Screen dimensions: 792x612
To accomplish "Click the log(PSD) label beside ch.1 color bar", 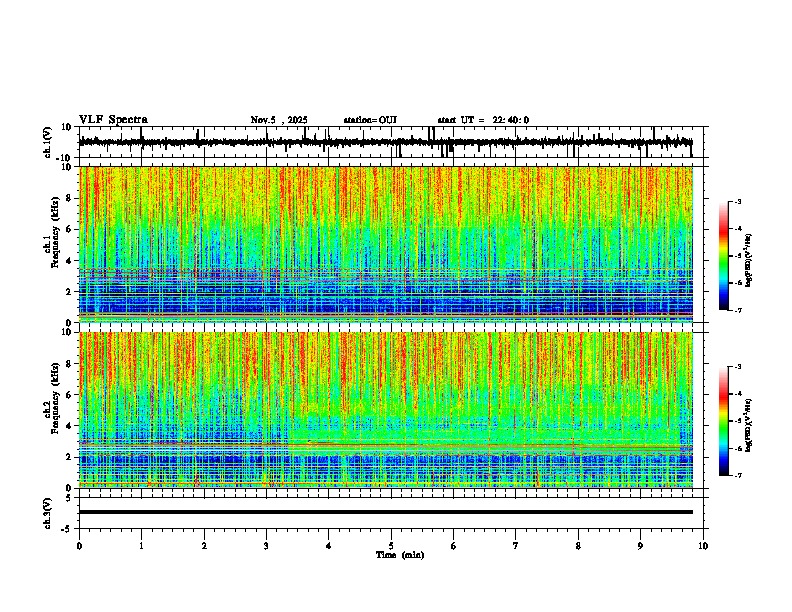I will point(749,261).
